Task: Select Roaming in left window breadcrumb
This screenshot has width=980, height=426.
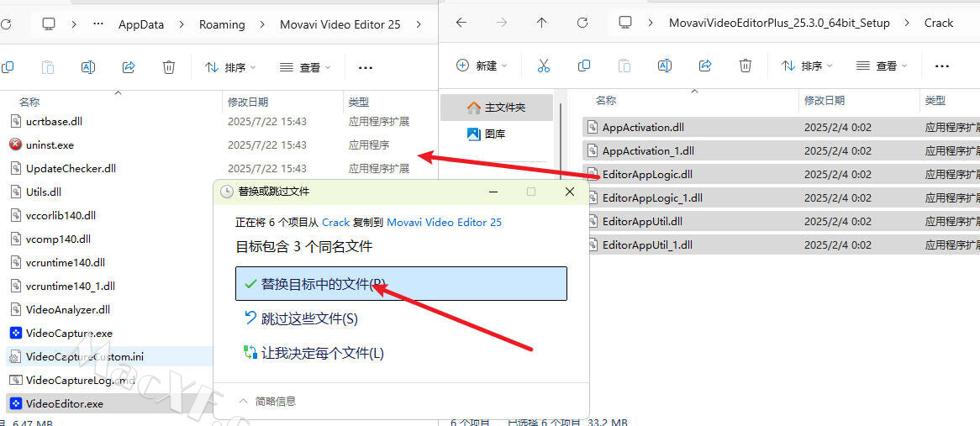Action: pos(222,24)
